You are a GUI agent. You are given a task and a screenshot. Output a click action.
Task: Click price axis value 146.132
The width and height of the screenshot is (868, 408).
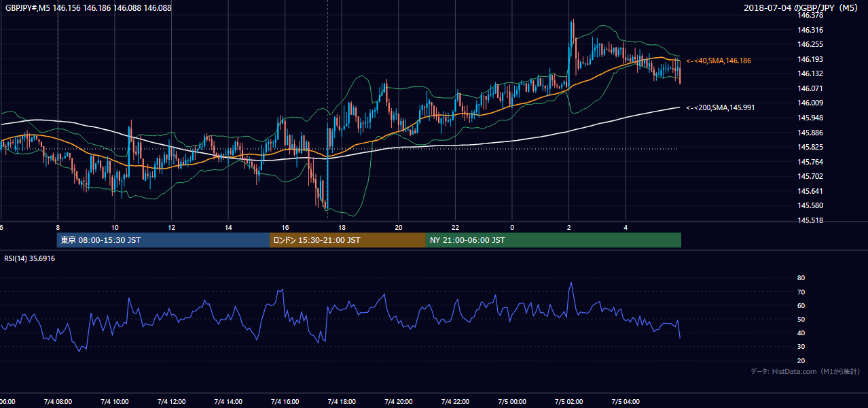[x=810, y=73]
